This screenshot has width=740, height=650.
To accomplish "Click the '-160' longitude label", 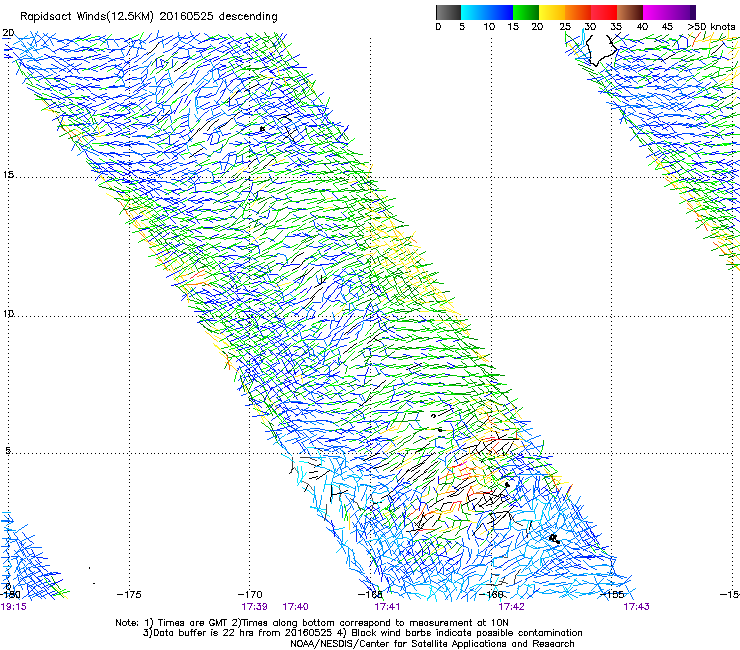I will 491,594.
